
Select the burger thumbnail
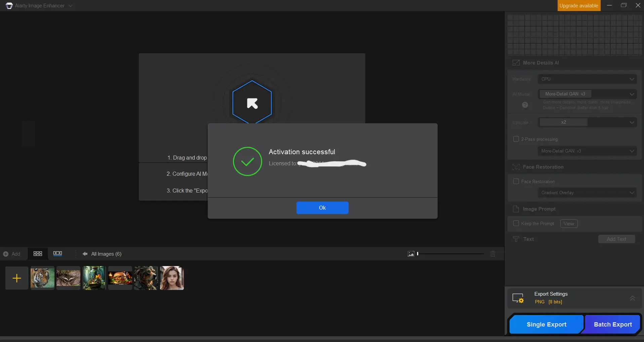[120, 278]
